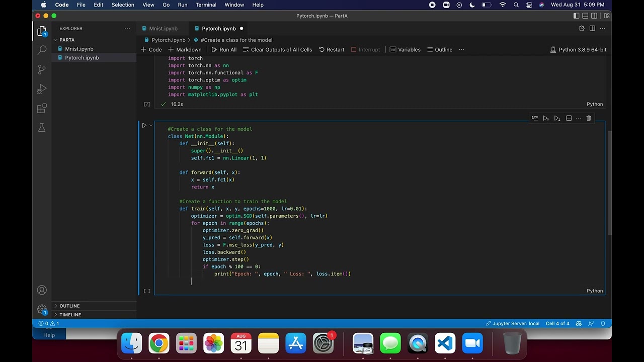Open the notebook Outline
This screenshot has width=644, height=362.
440,50
